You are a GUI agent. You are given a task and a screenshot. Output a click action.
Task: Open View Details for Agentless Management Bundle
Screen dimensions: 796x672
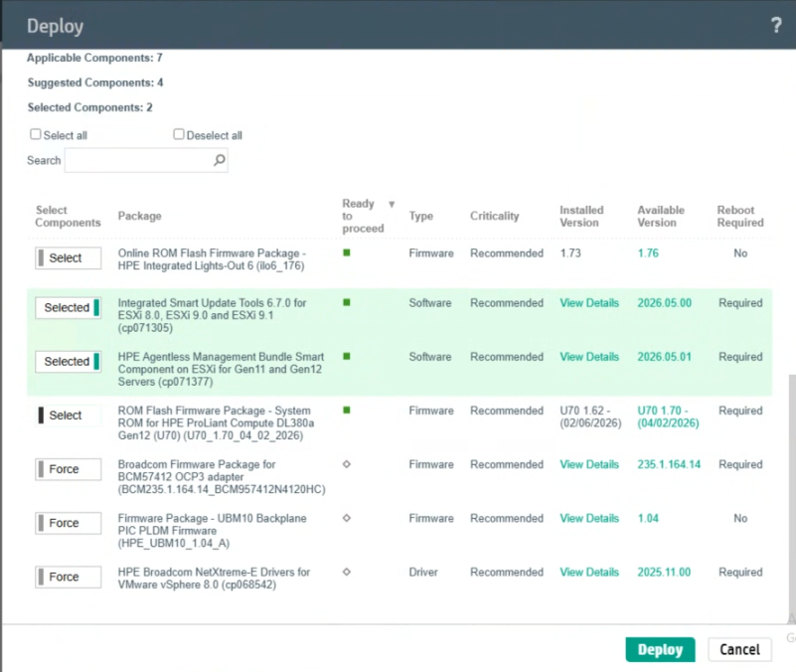pyautogui.click(x=589, y=357)
